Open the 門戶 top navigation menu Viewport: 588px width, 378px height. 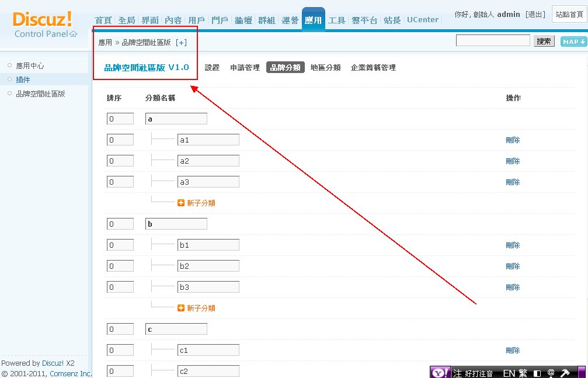pos(220,20)
